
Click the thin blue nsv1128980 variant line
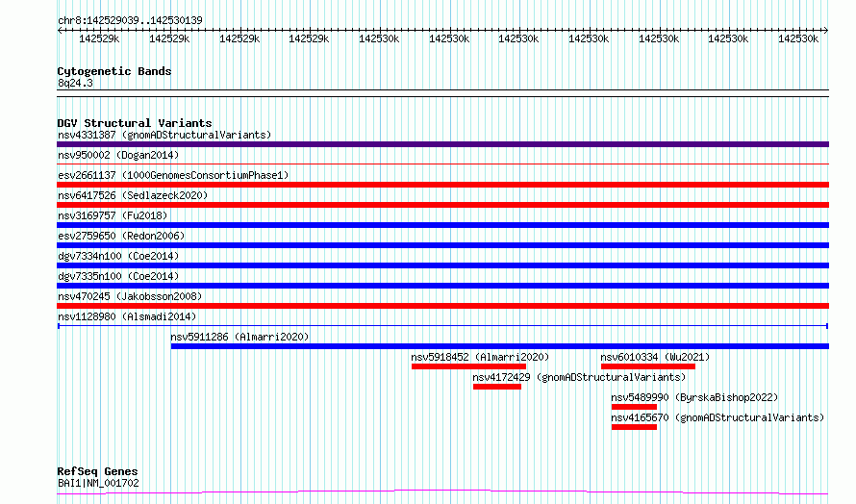tap(442, 326)
